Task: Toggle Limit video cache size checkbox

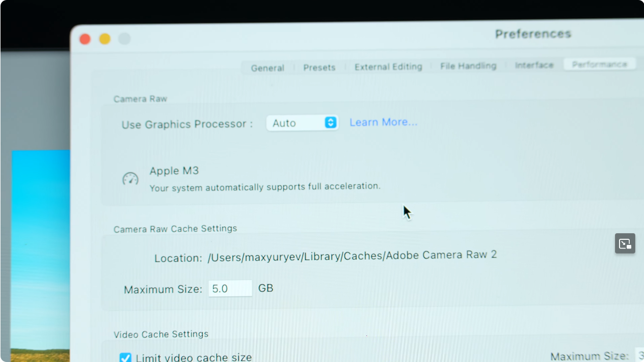Action: click(x=125, y=358)
